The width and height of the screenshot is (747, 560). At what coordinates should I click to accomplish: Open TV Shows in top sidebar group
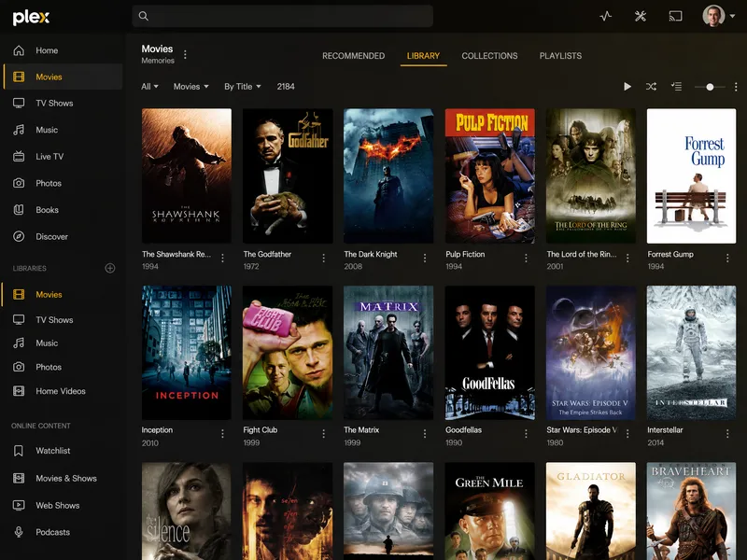63,104
